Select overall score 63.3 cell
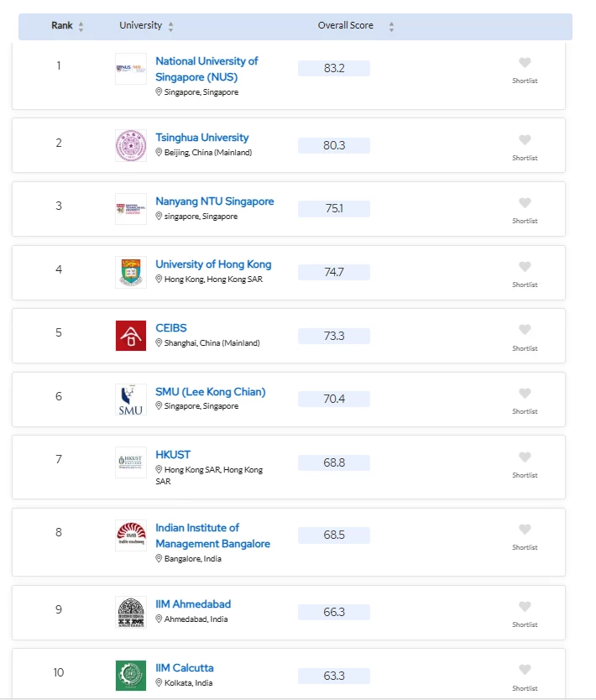 tap(334, 676)
